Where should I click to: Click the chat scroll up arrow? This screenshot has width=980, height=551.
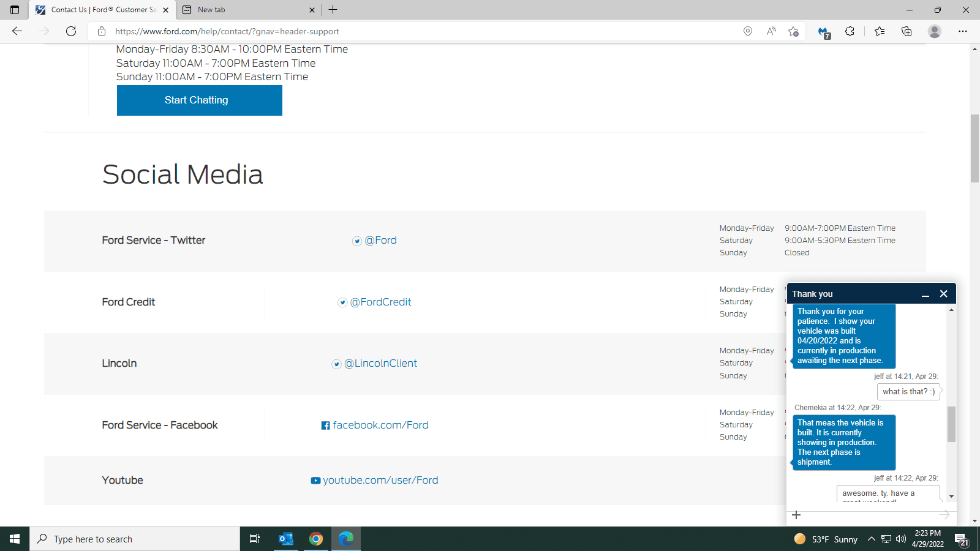point(951,310)
